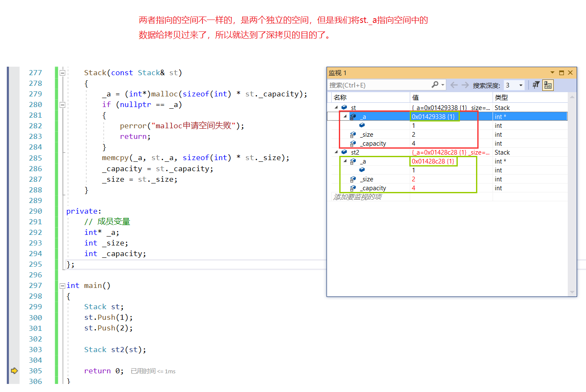Click the private field icon of st2 _size

point(353,179)
